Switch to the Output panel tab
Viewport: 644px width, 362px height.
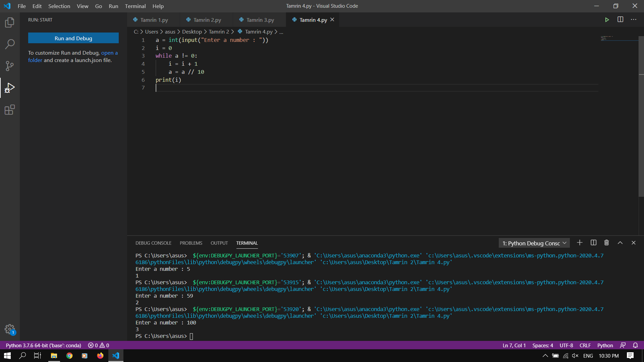pos(219,243)
